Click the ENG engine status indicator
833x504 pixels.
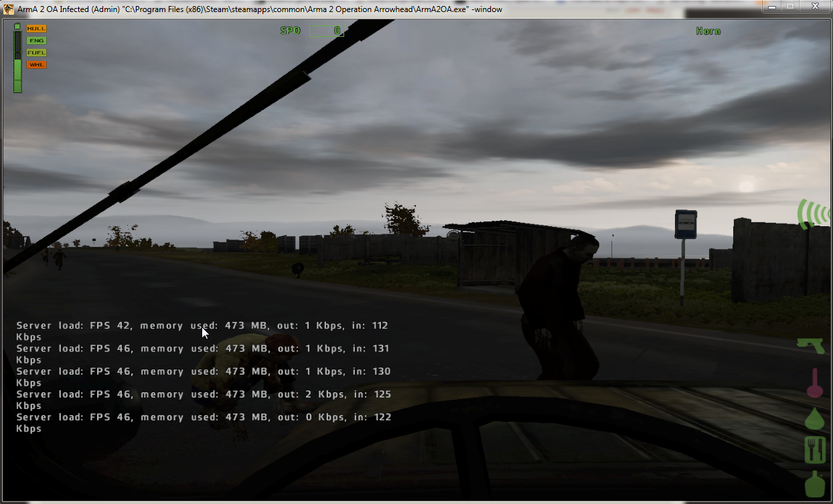pos(36,41)
